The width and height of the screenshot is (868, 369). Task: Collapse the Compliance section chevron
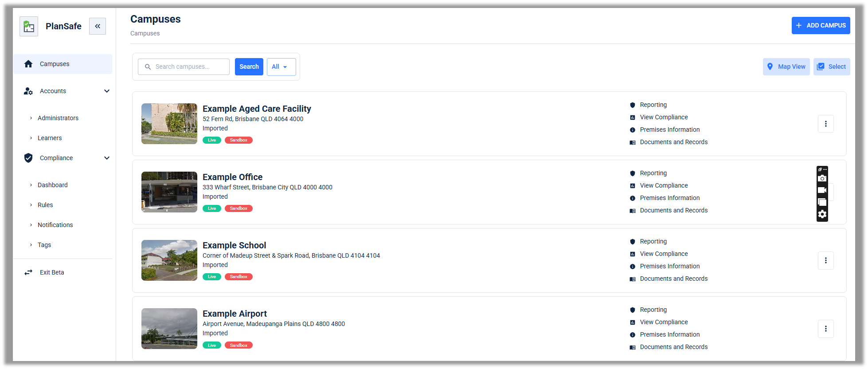107,158
